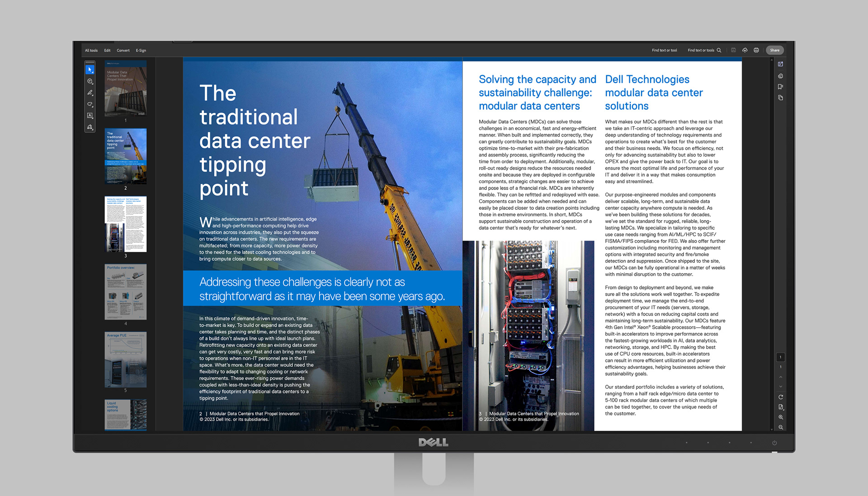This screenshot has height=496, width=868.
Task: Print the document using printer icon
Action: coord(756,50)
